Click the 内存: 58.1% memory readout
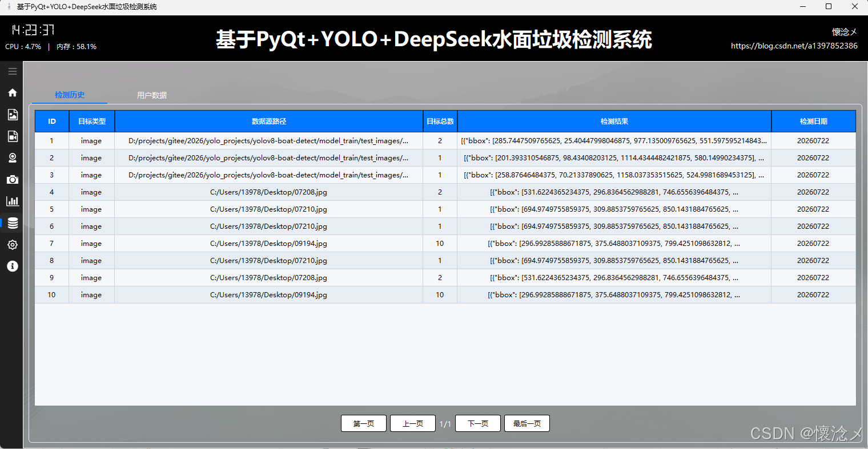 click(77, 47)
